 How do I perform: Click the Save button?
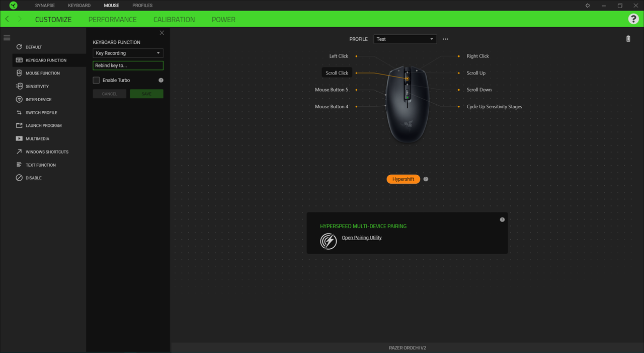[146, 94]
